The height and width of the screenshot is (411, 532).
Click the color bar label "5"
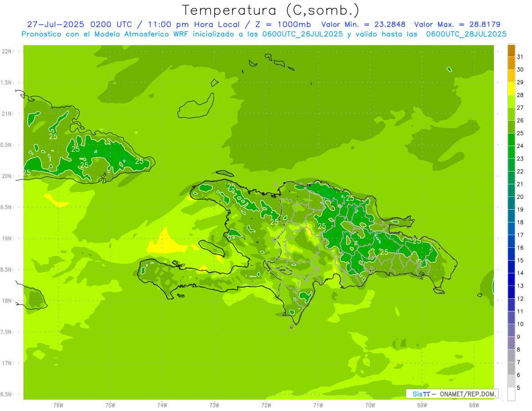pos(518,388)
